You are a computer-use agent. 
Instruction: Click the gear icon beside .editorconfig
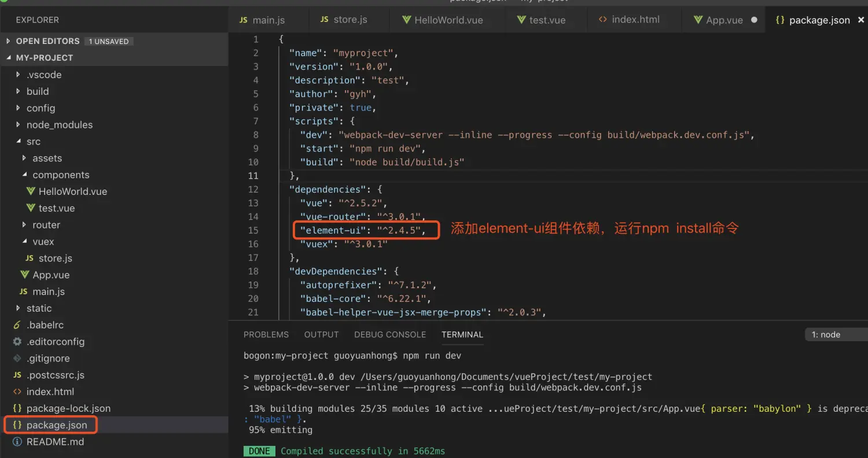[17, 342]
